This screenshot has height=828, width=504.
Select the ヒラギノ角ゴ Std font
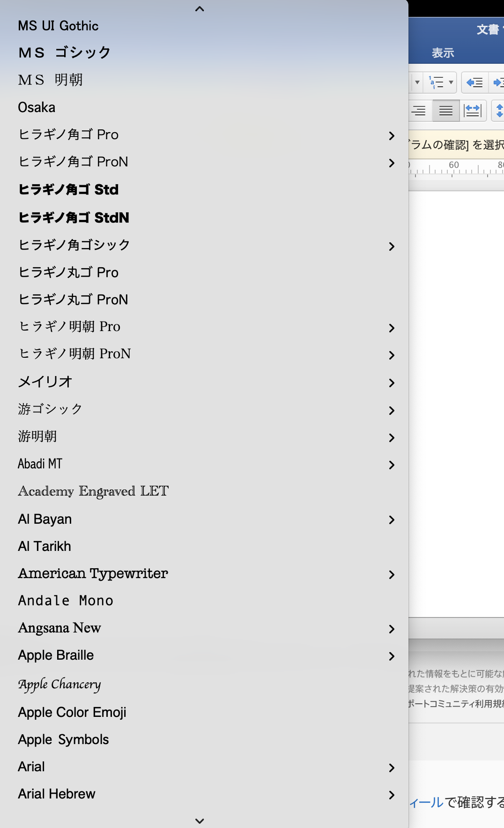[x=204, y=189]
